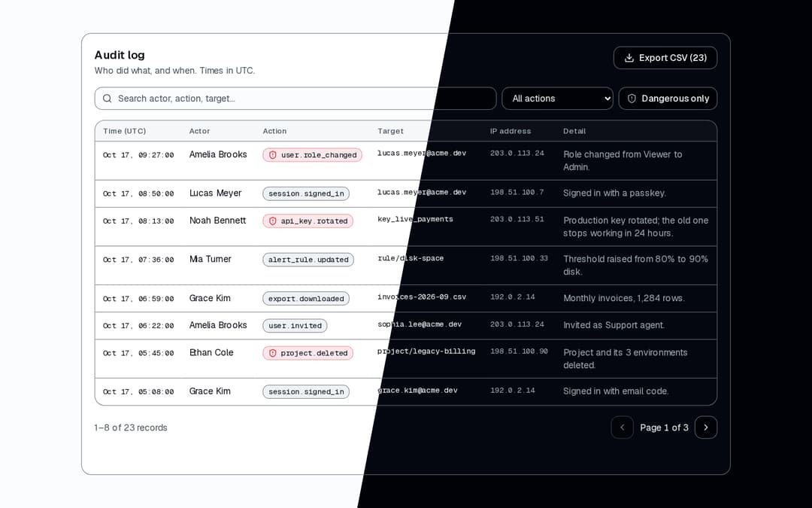Click target invoices-2026-09.csv
Viewport: 812px width, 508px height.
click(422, 297)
